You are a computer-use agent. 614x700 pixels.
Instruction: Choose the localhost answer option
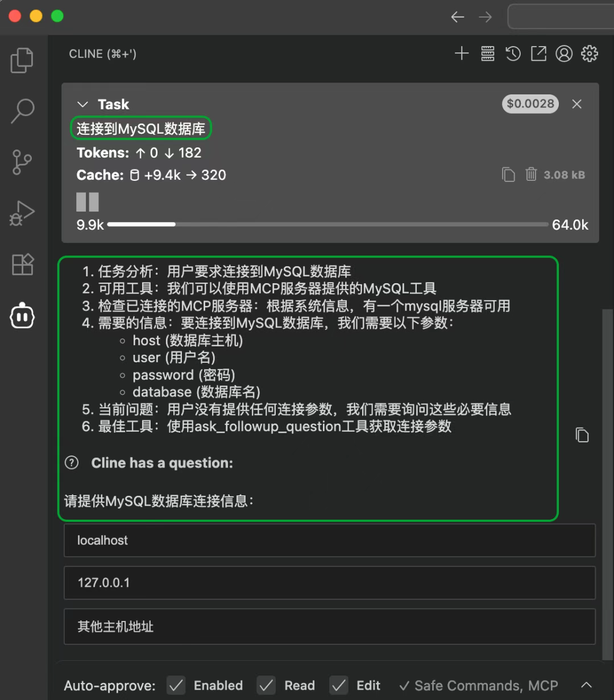tap(330, 540)
